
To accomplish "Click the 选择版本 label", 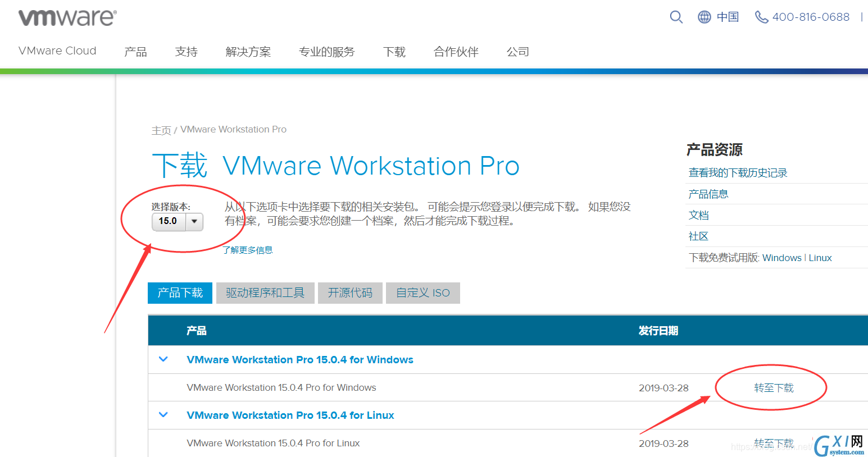I will 171,207.
